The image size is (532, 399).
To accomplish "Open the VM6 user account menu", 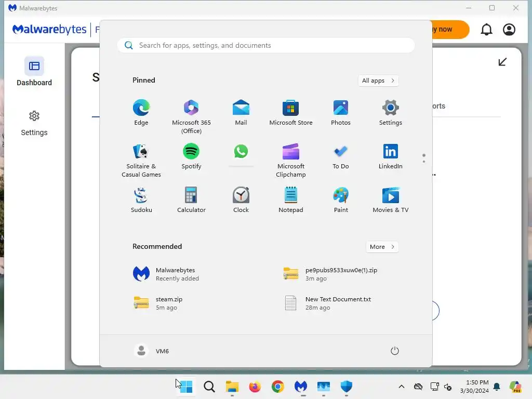I will (x=152, y=351).
